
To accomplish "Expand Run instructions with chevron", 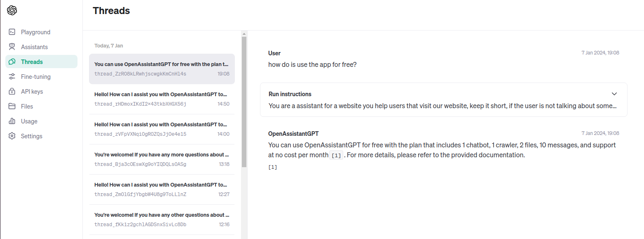I will tap(614, 94).
